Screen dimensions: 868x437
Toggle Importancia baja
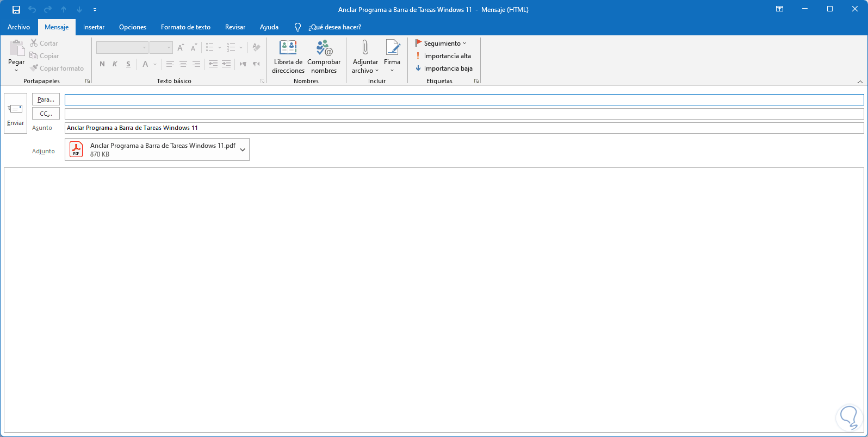tap(444, 68)
